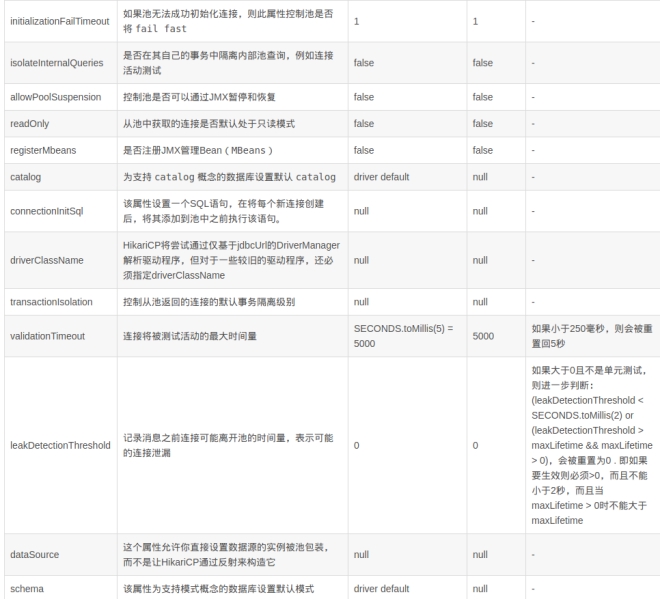Click the description '控制池是否可以通过JMX暂停和恢复'

pos(199,97)
